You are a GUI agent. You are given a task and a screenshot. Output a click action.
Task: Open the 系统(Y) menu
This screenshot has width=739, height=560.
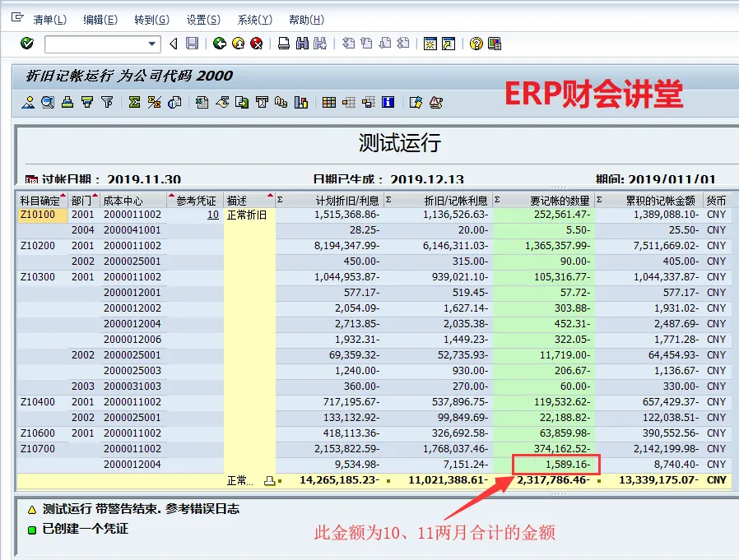pos(255,20)
